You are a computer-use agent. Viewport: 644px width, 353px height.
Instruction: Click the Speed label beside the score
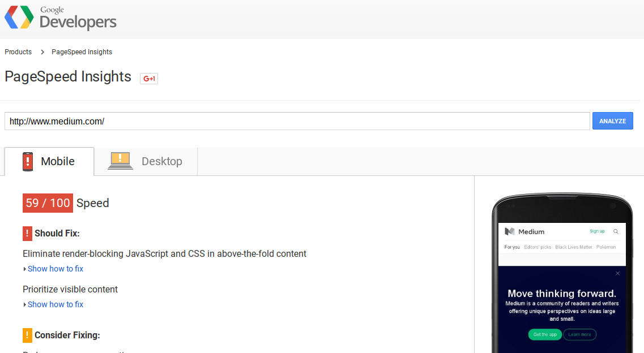coord(93,203)
